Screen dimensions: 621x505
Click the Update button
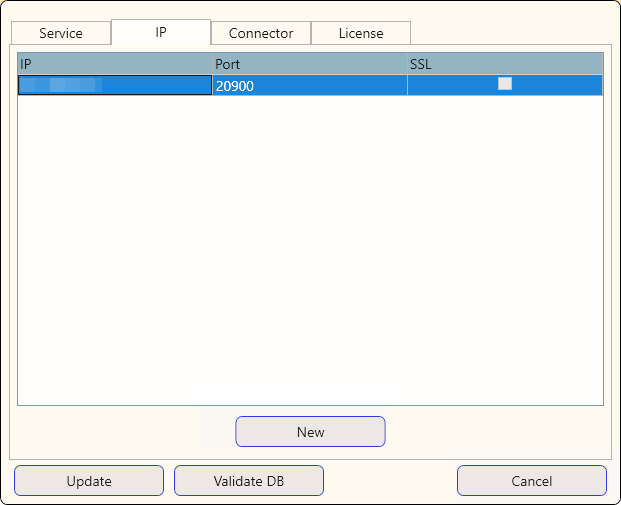pos(89,481)
